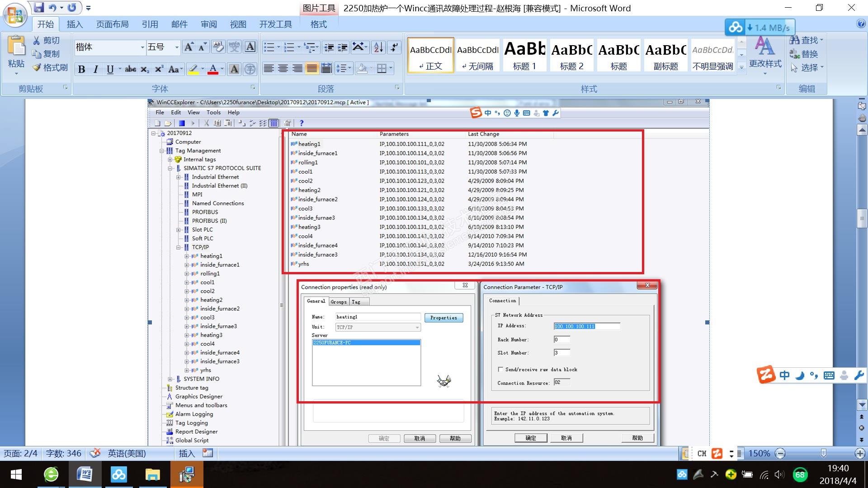Open Word from the Windows taskbar

(85, 474)
